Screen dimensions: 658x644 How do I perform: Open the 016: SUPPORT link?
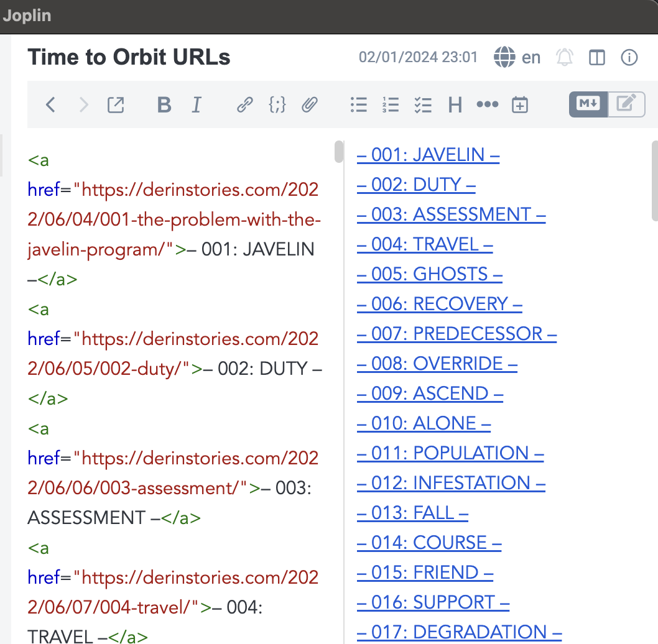(433, 602)
